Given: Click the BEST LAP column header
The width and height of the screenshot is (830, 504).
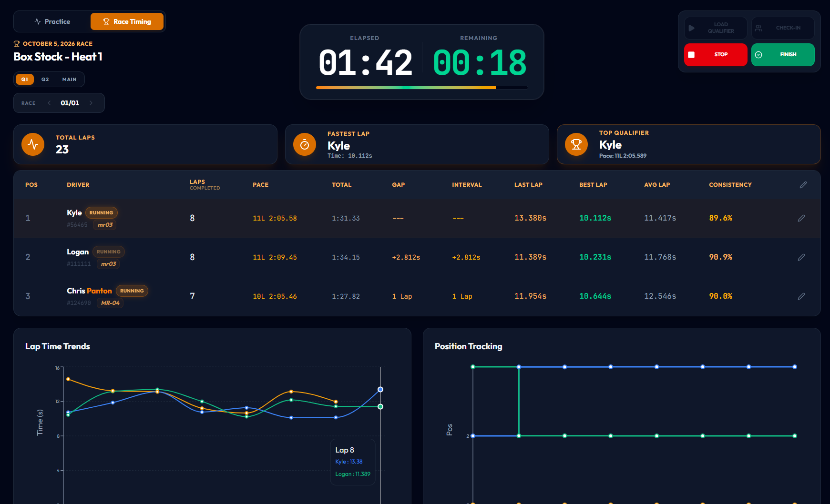Looking at the screenshot, I should pos(593,185).
